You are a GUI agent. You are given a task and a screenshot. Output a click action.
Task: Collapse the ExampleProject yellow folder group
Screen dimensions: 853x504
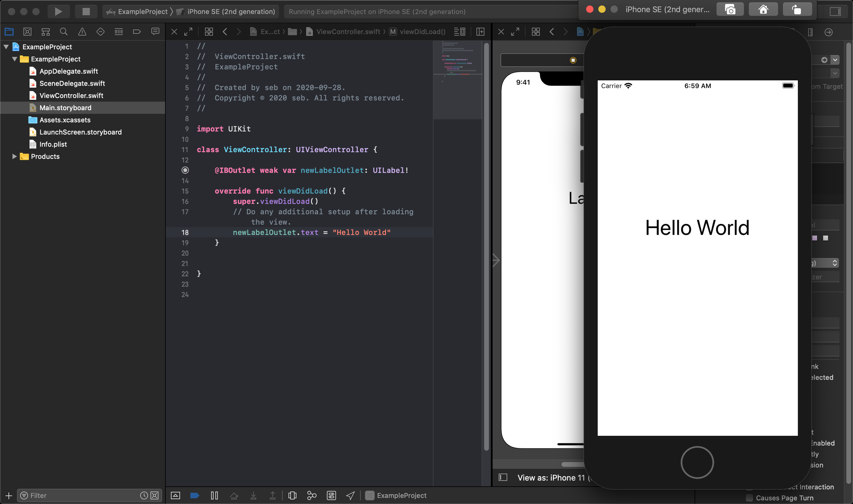point(14,59)
